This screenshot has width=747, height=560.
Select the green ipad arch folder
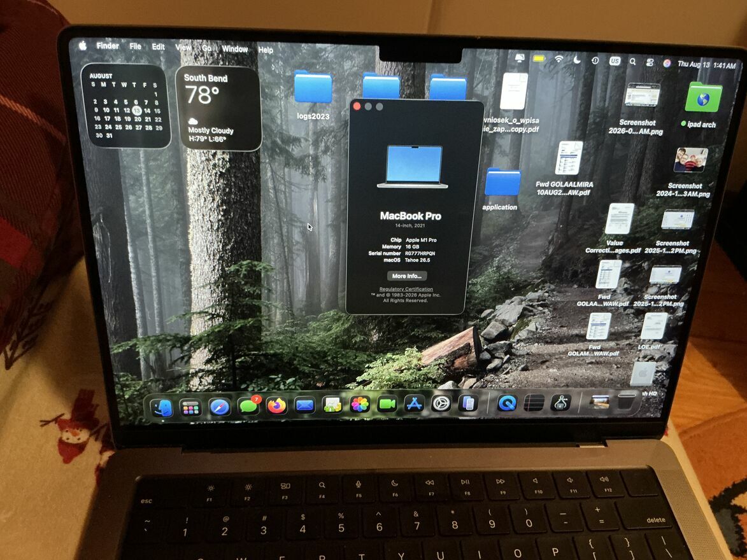click(x=703, y=97)
